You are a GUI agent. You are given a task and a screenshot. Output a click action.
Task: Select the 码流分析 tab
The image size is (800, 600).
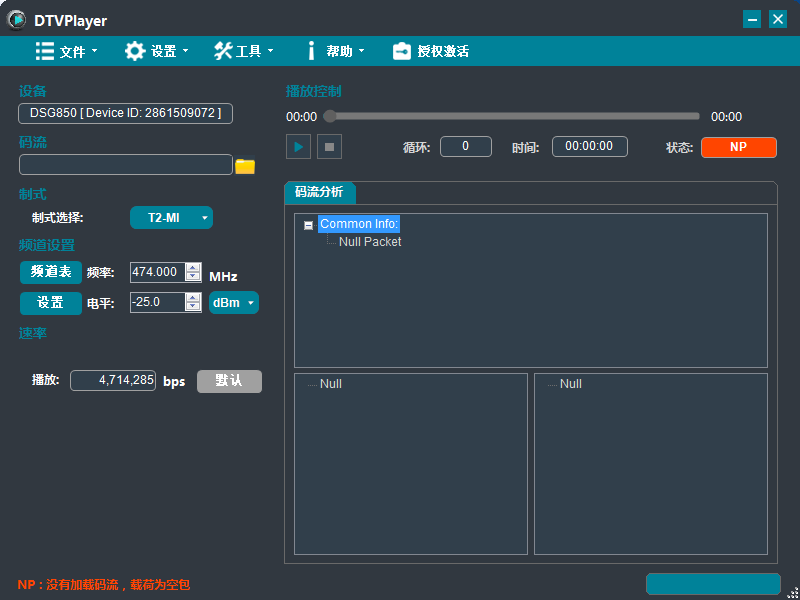pyautogui.click(x=320, y=193)
